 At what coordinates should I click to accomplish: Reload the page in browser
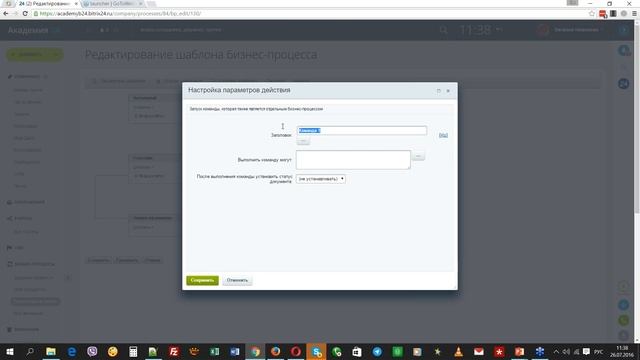click(25, 13)
